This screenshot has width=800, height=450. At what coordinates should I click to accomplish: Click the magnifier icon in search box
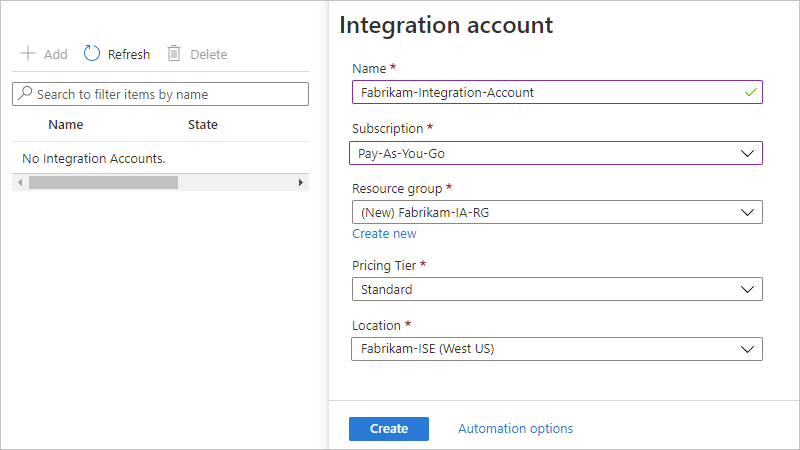(25, 93)
